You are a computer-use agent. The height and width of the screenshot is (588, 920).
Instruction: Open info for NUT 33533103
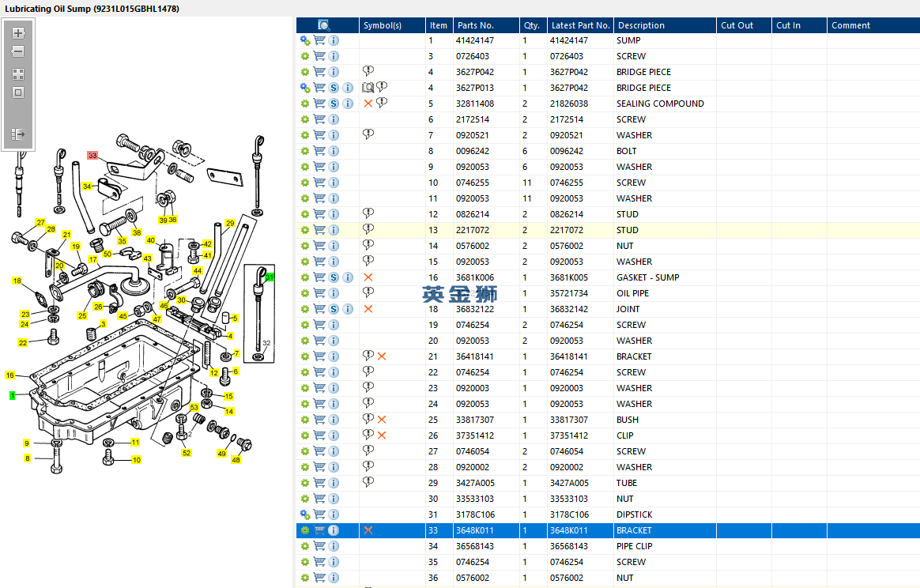(334, 499)
